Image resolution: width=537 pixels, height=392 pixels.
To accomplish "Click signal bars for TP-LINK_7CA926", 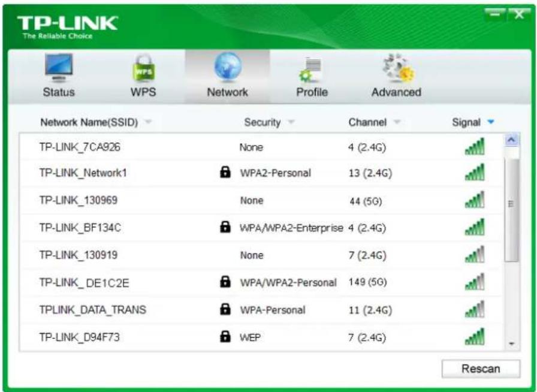I will [x=475, y=146].
